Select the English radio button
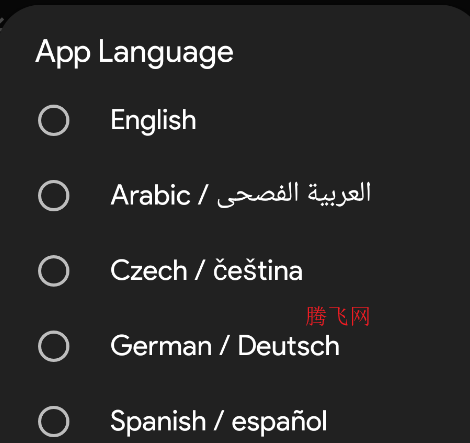 (53, 120)
